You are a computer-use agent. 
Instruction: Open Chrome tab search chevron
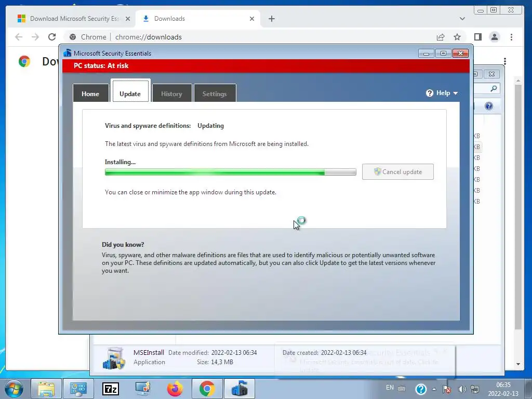(462, 19)
